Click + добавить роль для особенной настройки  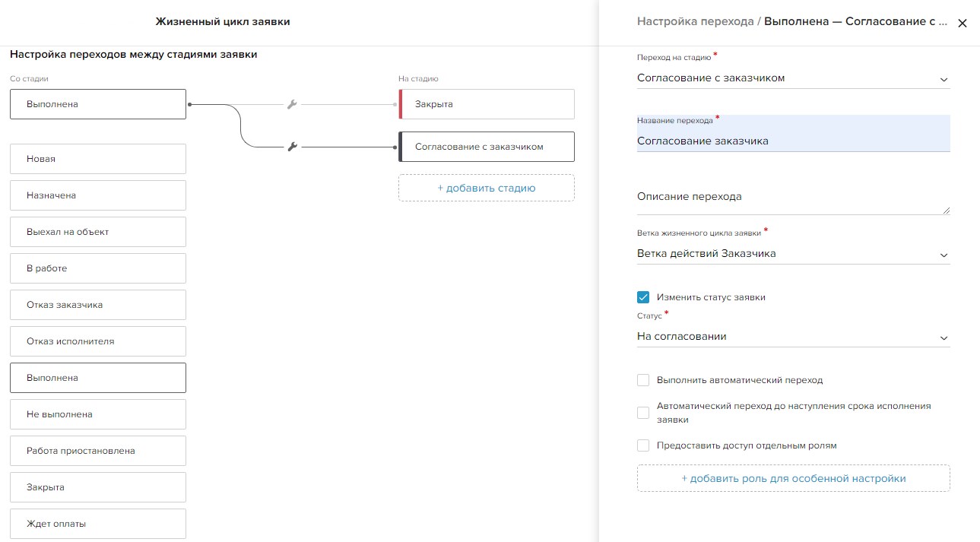pos(793,479)
